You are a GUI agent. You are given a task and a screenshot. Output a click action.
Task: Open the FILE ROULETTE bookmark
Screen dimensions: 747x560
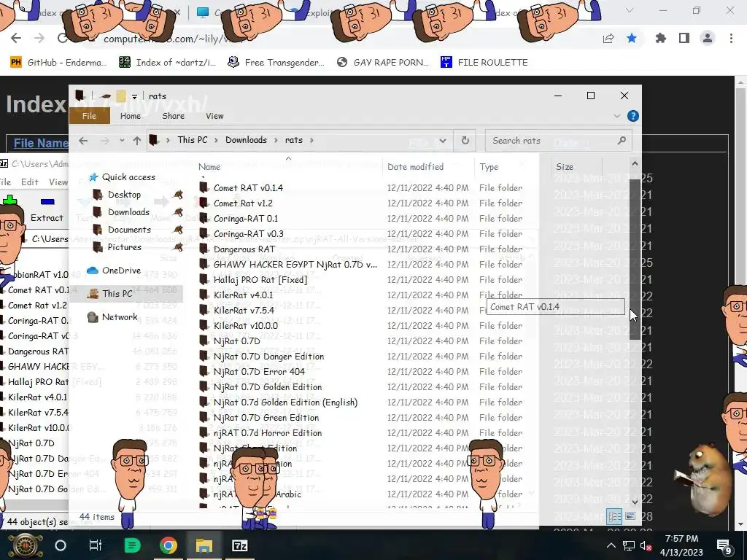pos(484,63)
